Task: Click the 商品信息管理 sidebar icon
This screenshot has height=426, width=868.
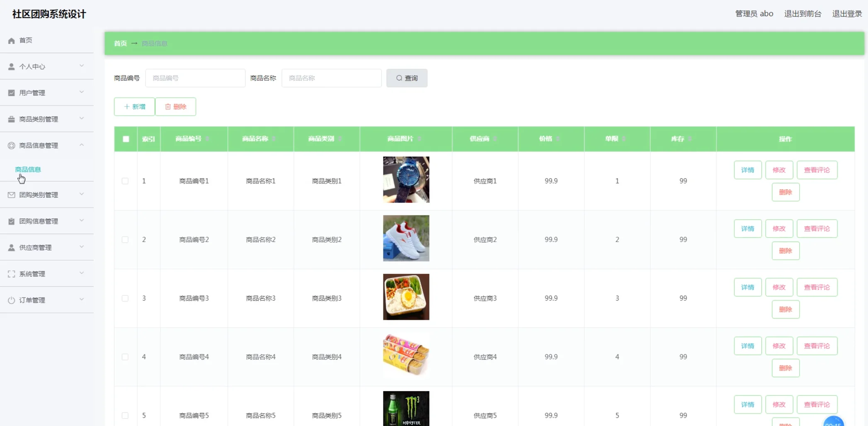Action: point(11,145)
